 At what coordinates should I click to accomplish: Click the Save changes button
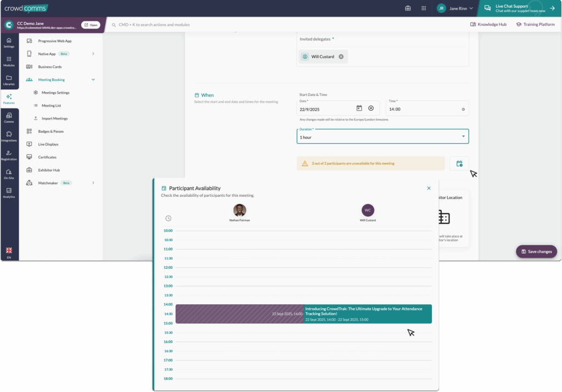tap(536, 251)
